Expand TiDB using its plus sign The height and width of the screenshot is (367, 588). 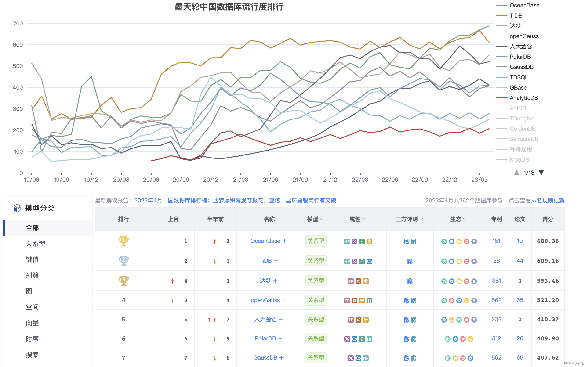coord(276,261)
